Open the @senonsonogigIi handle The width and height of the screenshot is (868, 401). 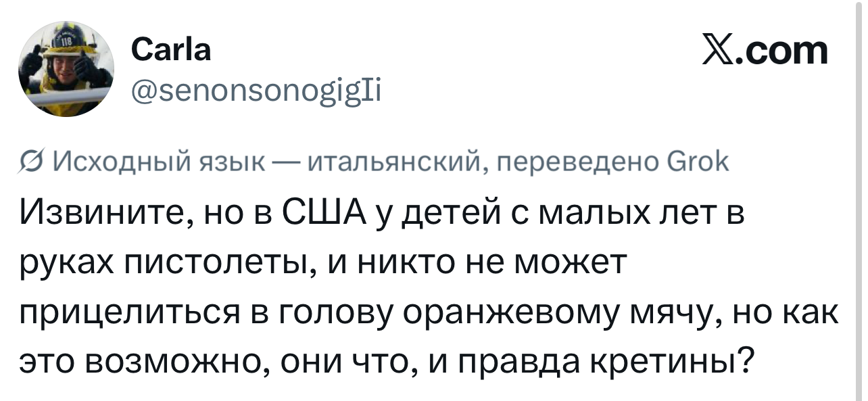(256, 89)
